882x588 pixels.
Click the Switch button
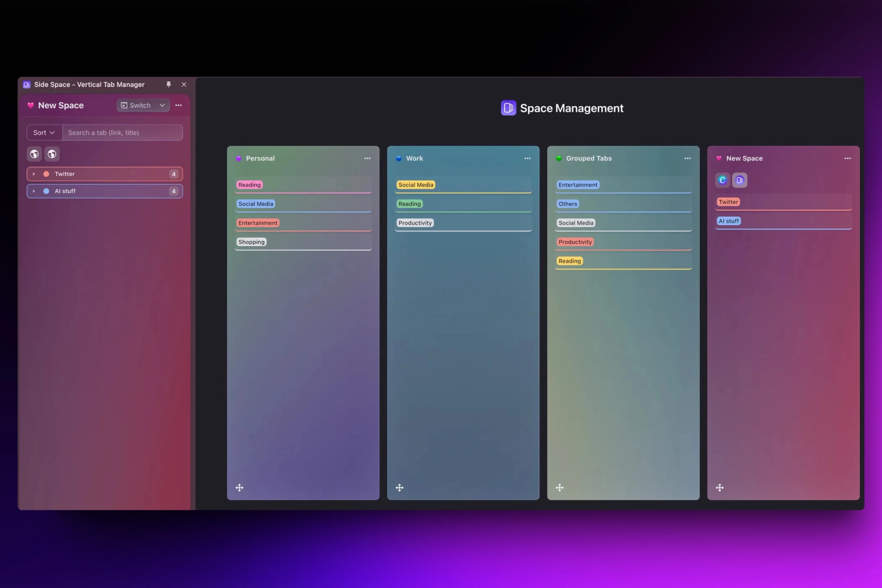139,105
